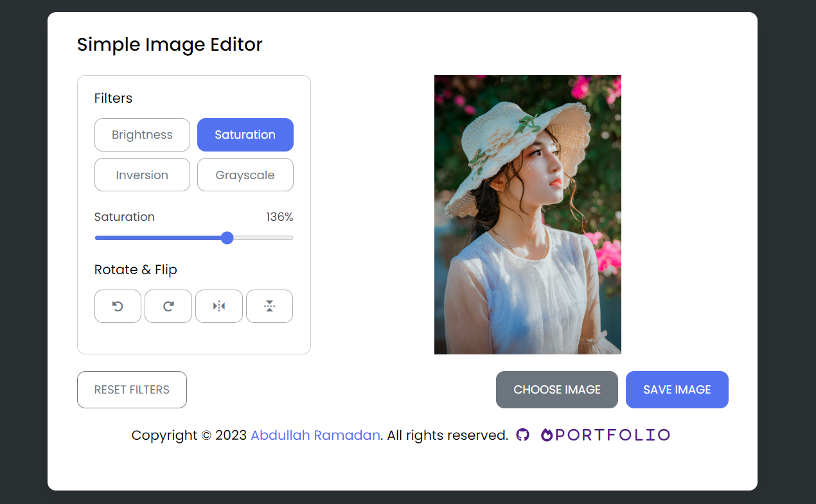Rotate the image left (counterclockwise)
Viewport: 816px width, 504px height.
click(118, 306)
